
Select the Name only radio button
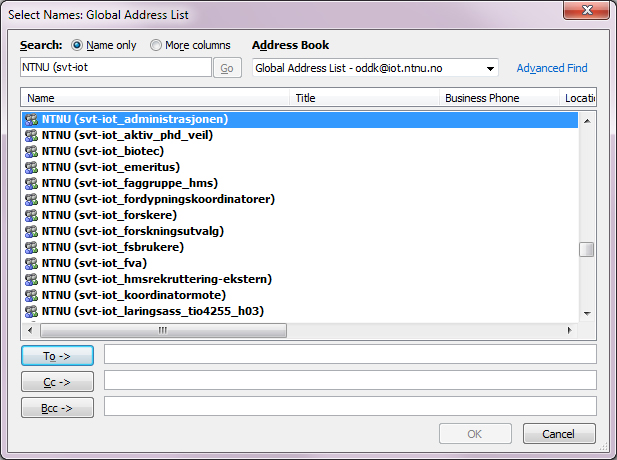click(x=77, y=45)
